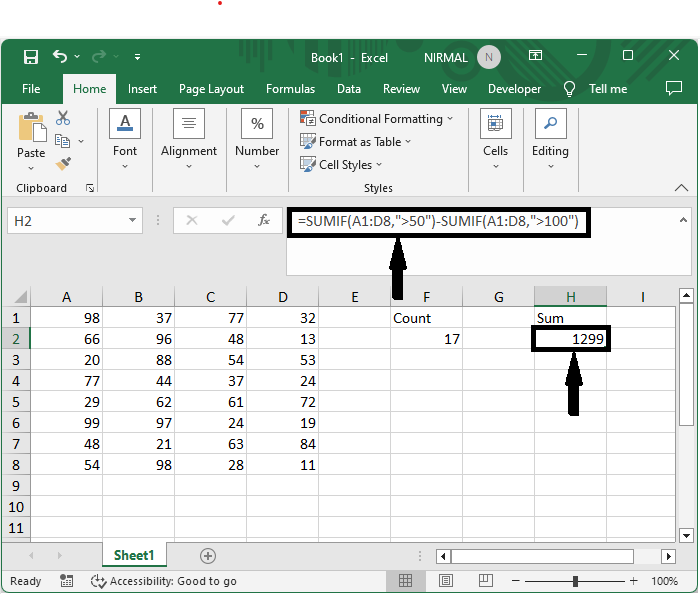Screen dimensions: 700x594
Task: Click the Cancel X formula button
Action: point(192,220)
